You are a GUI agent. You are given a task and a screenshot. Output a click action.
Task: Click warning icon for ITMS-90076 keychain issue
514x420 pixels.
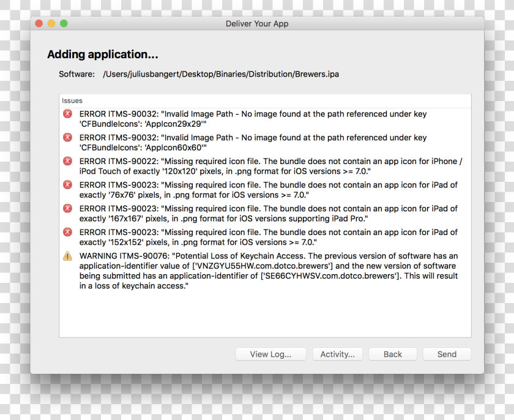tap(67, 256)
